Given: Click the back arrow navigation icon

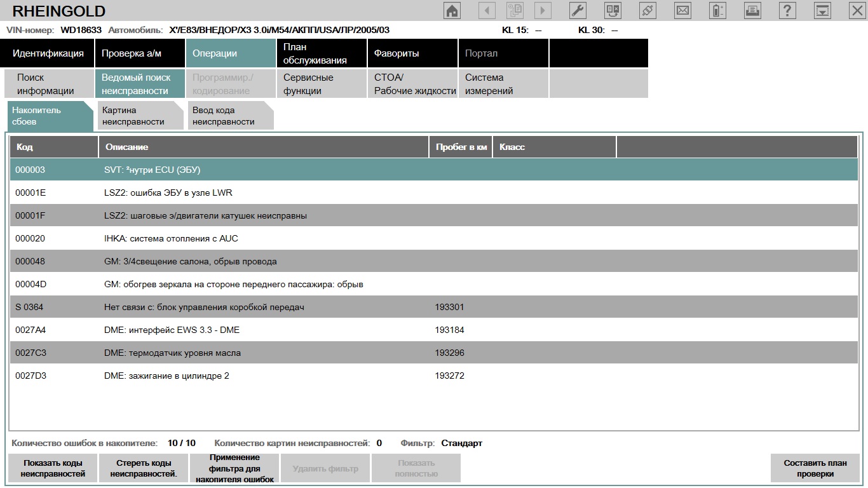Looking at the screenshot, I should [487, 10].
